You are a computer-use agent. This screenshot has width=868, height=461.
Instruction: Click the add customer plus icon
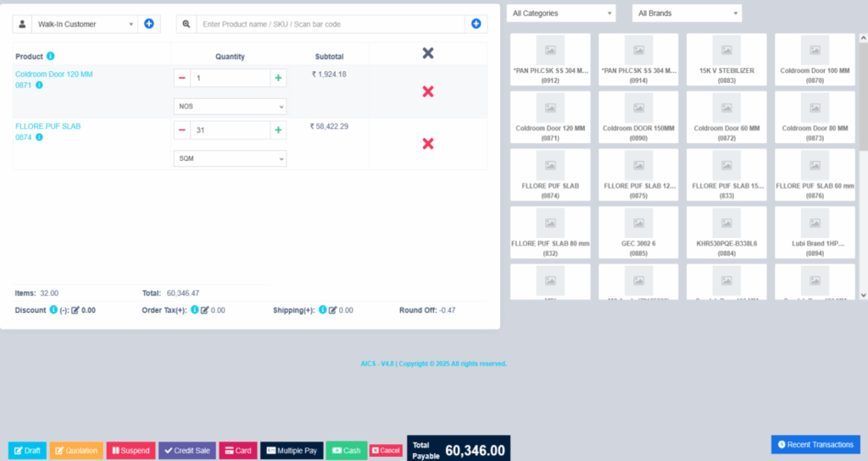click(x=149, y=24)
